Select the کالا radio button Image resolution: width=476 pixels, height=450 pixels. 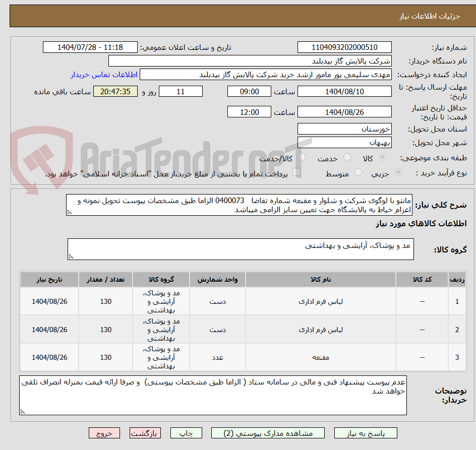[382, 157]
